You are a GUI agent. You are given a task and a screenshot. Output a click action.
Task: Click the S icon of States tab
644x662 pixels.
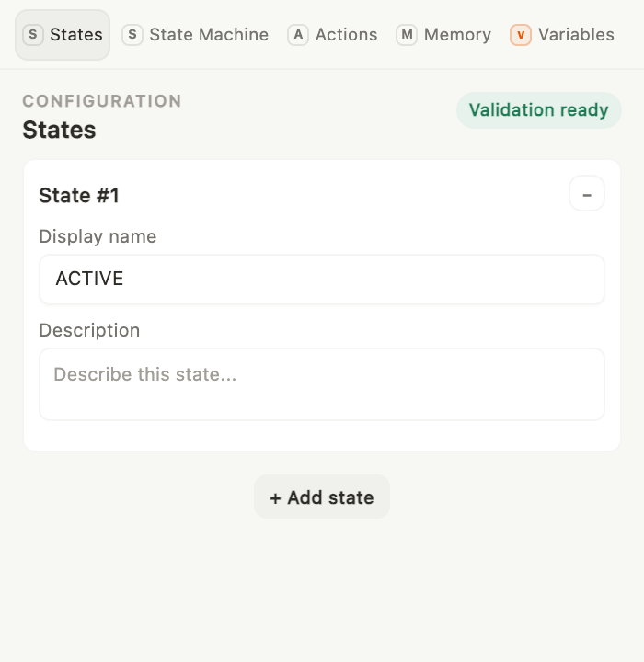(x=33, y=35)
